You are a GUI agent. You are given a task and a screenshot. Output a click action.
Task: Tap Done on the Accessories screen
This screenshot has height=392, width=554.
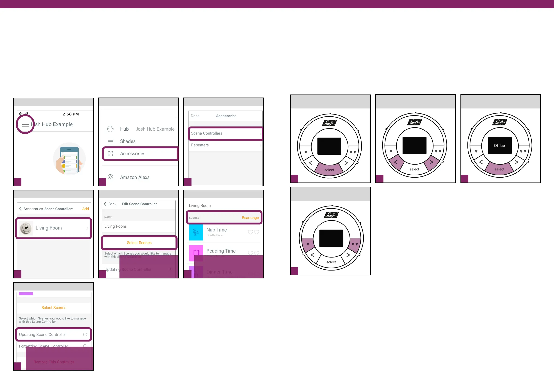click(195, 116)
